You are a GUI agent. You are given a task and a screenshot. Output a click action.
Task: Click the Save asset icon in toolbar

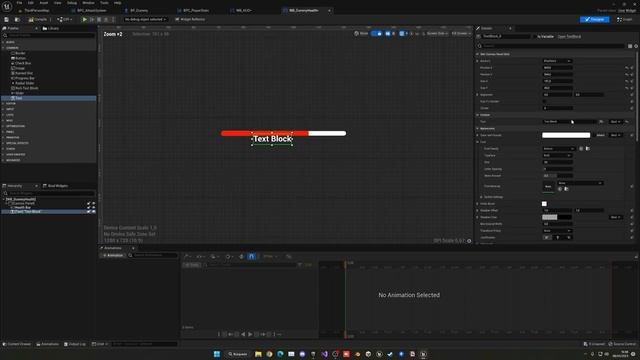coord(7,19)
